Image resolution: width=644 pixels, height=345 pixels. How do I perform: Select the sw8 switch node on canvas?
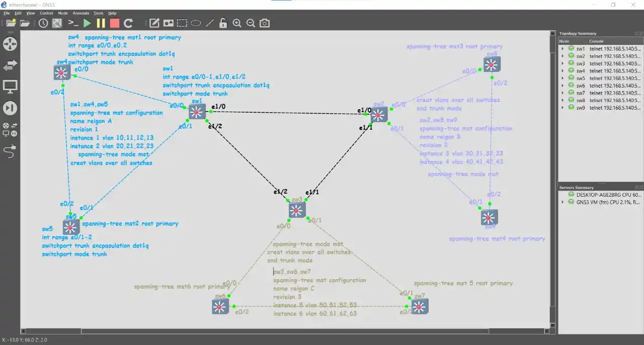(x=492, y=64)
